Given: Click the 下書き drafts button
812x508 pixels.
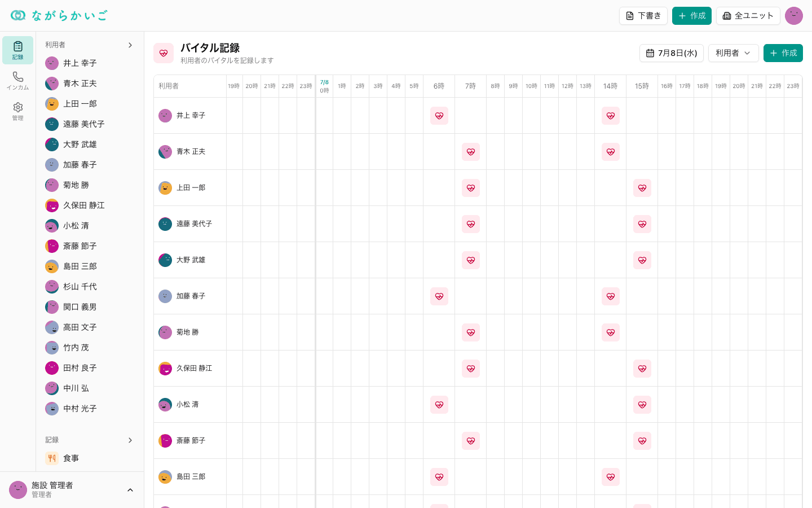Looking at the screenshot, I should [643, 16].
